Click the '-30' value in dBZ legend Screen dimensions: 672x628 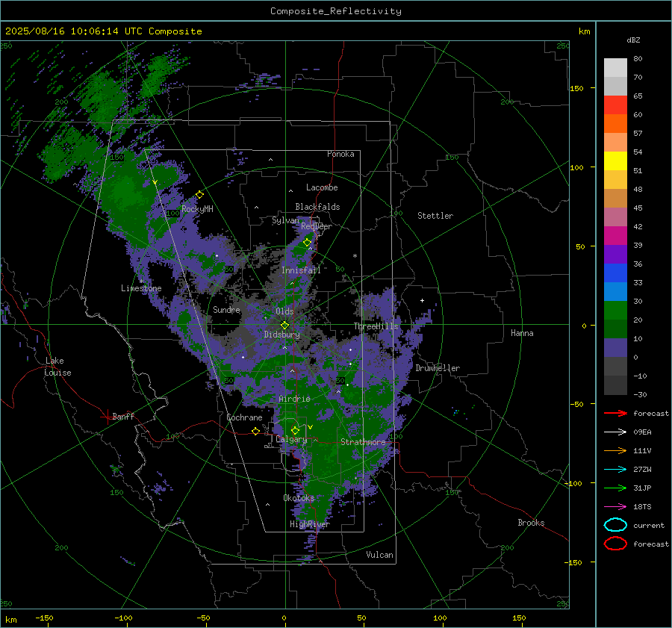click(640, 394)
